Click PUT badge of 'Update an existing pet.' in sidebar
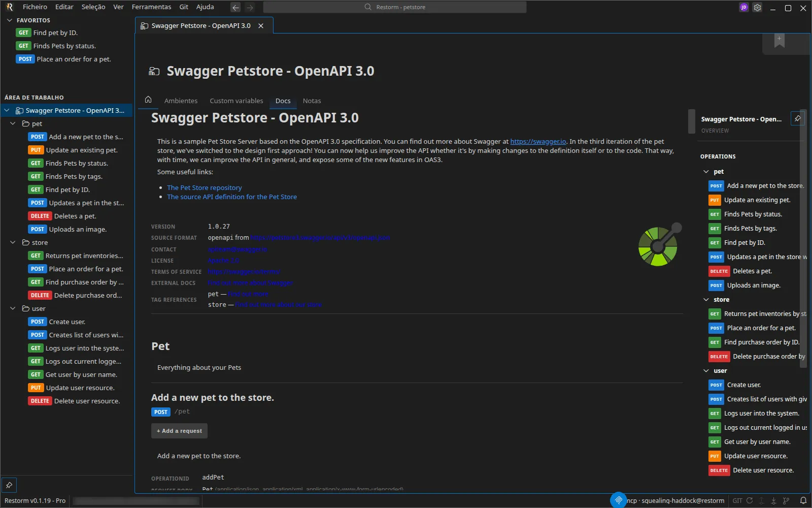The image size is (812, 508). pyautogui.click(x=36, y=150)
